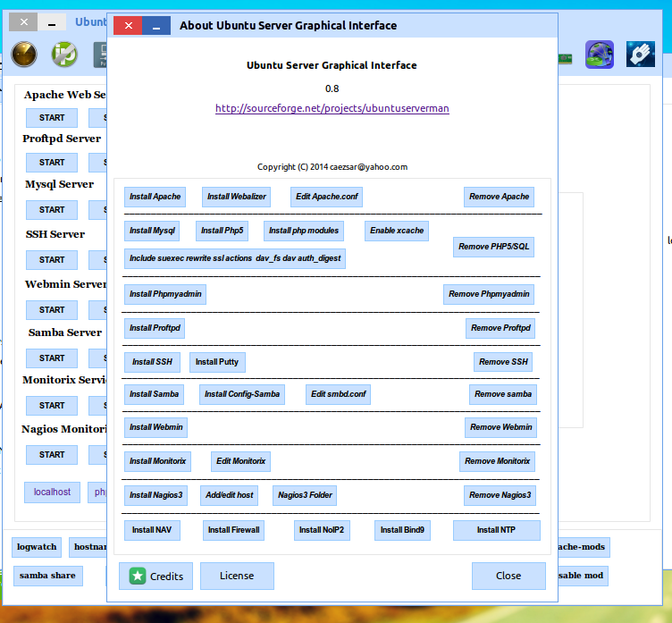Click Install Putty button
672x623 pixels.
click(x=217, y=362)
